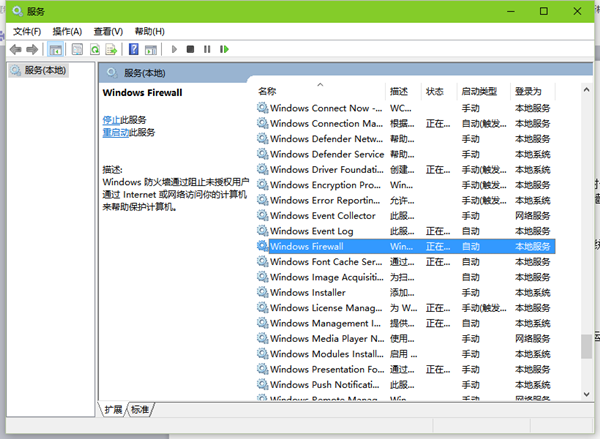Viewport: 600px width, 439px height.
Task: Click the scroll-down arrow of the services list
Action: click(x=586, y=394)
